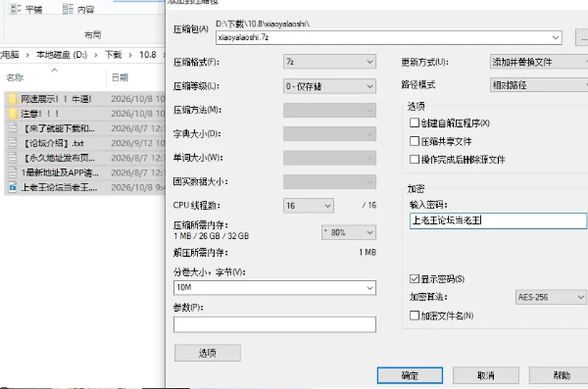Image resolution: width=588 pixels, height=389 pixels.
Task: Open the archive name history dropdown arrow
Action: point(556,37)
